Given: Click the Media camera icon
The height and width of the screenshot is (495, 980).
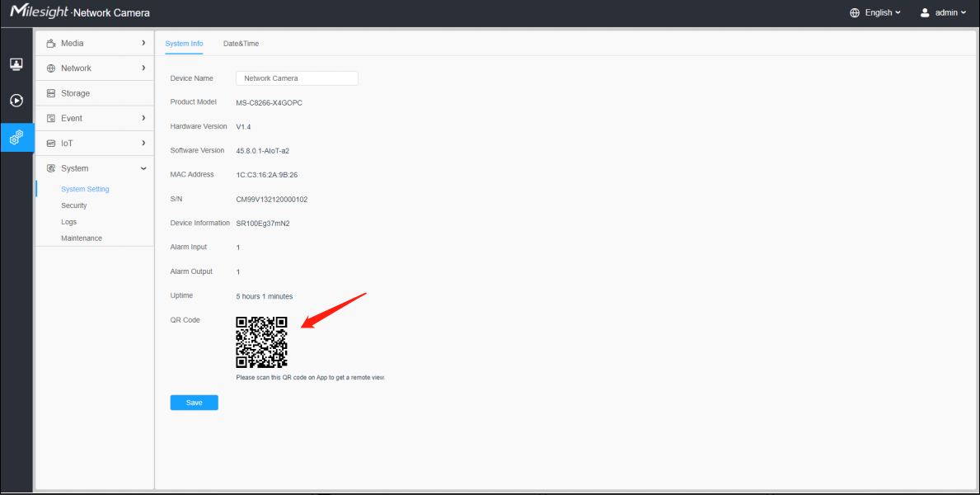Looking at the screenshot, I should (x=51, y=43).
